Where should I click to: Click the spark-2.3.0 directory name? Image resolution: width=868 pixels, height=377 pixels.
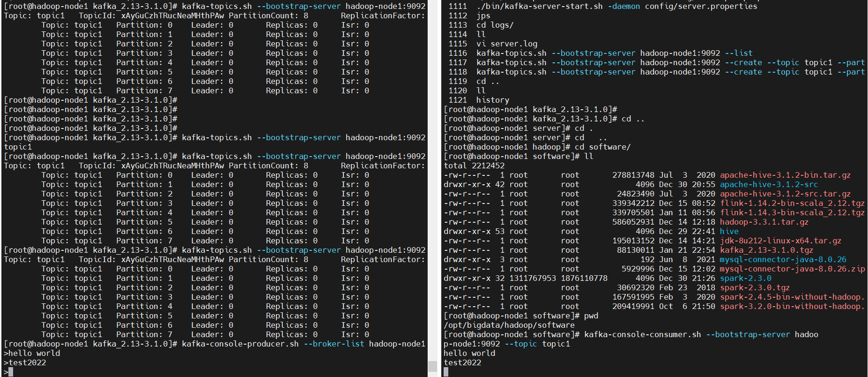745,278
